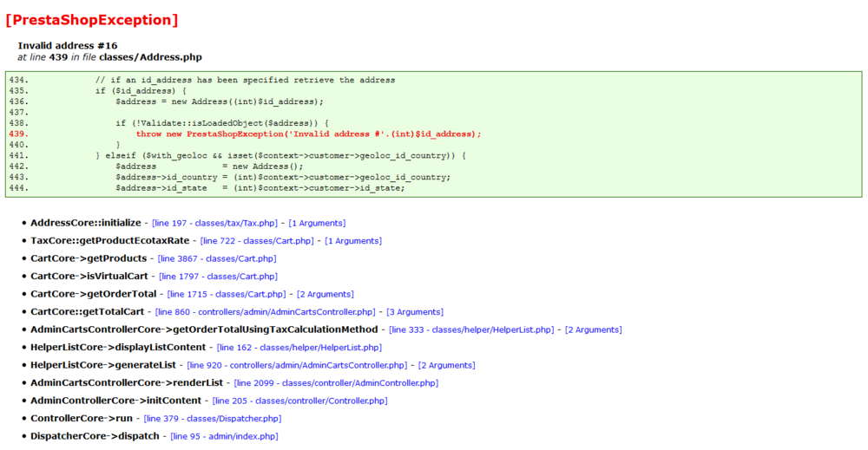Click the AdminCartsControllerCore->renderList stack entry

pos(127,382)
